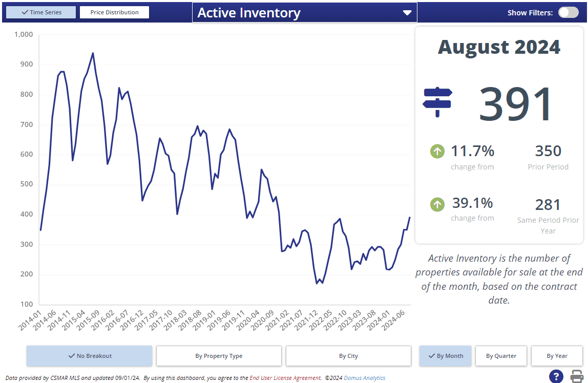Click the signpost icon beside 391
Image resolution: width=588 pixels, height=383 pixels.
437,101
